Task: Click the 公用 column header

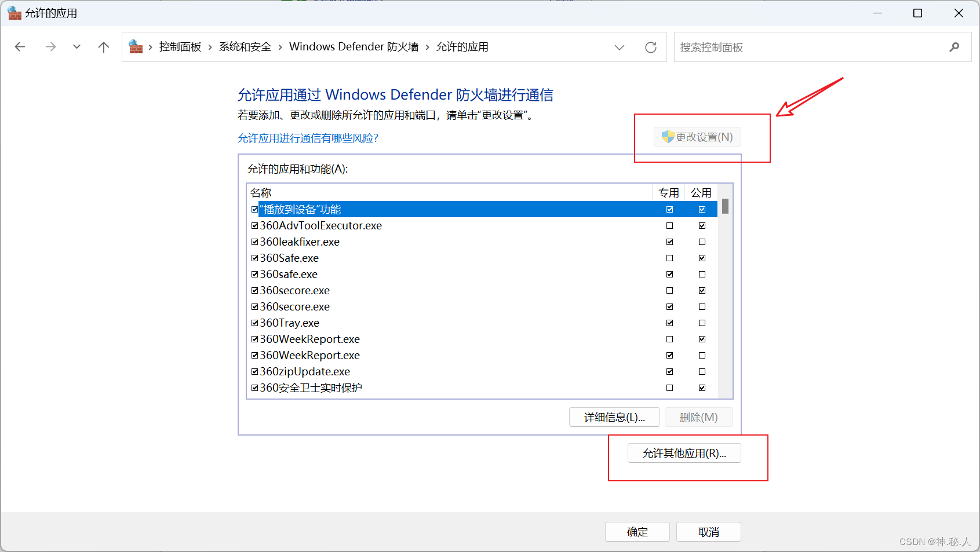Action: tap(701, 192)
